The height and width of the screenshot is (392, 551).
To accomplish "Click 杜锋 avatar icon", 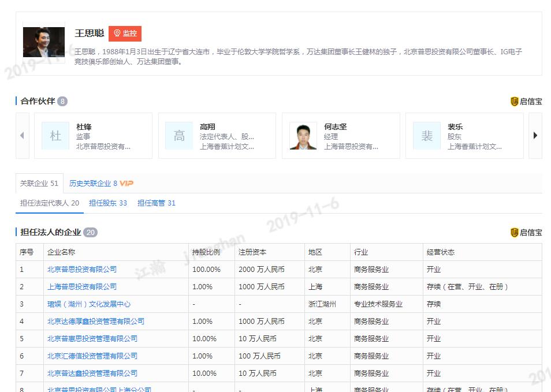I will tap(55, 136).
